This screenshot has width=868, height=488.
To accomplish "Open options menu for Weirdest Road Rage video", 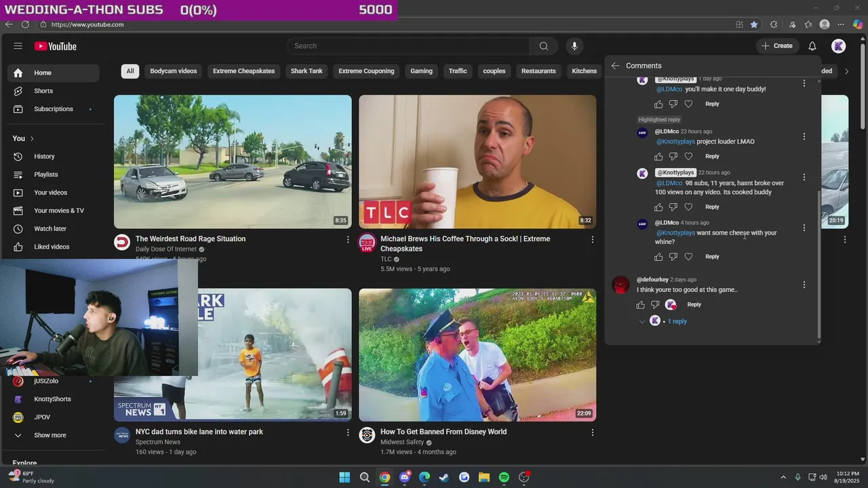I will 348,240.
